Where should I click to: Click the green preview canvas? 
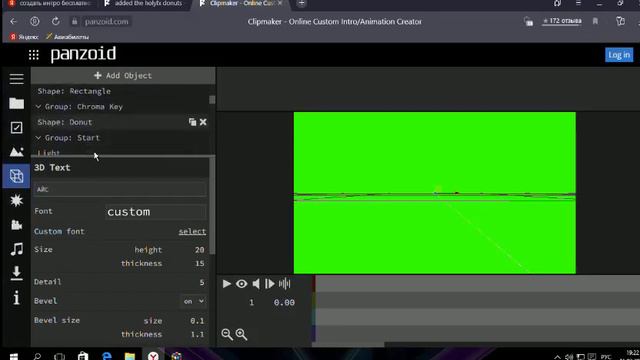(435, 193)
